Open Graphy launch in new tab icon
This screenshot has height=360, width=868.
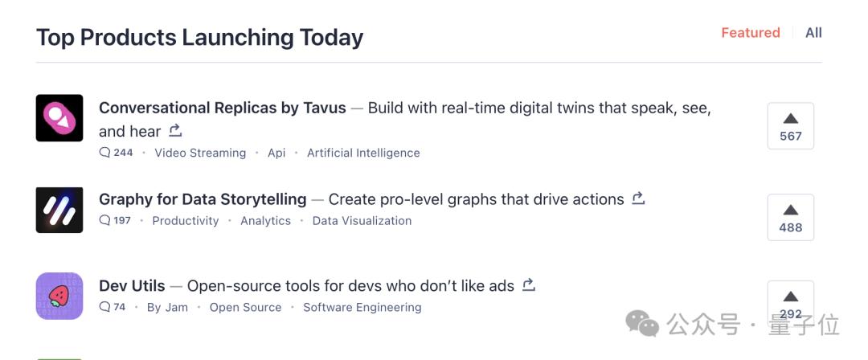pyautogui.click(x=639, y=198)
